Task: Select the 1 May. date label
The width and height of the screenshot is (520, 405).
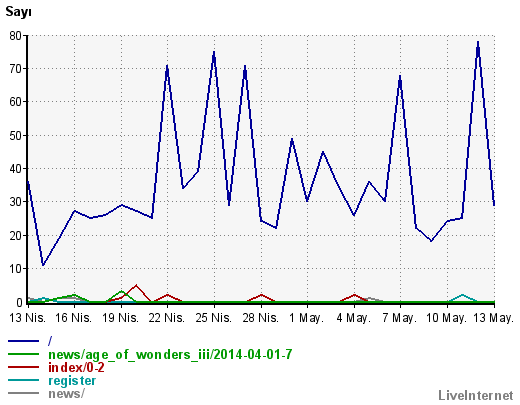Action: point(306,318)
